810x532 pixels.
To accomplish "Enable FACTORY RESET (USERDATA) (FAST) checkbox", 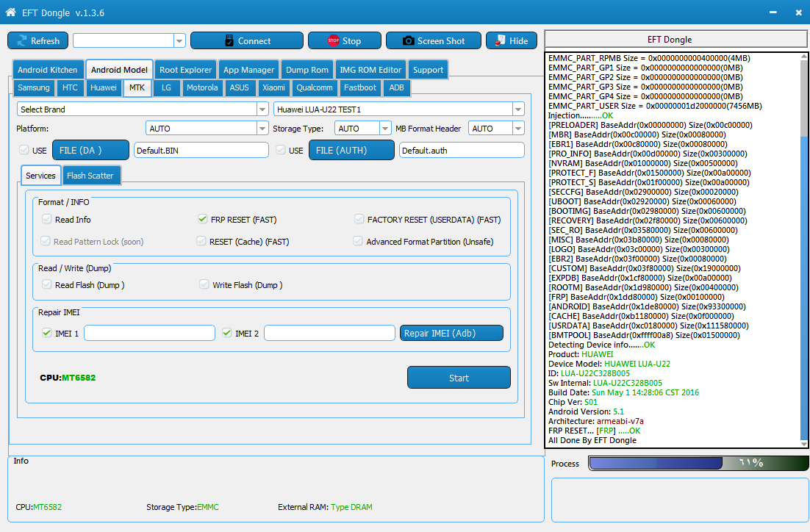I will pos(359,219).
